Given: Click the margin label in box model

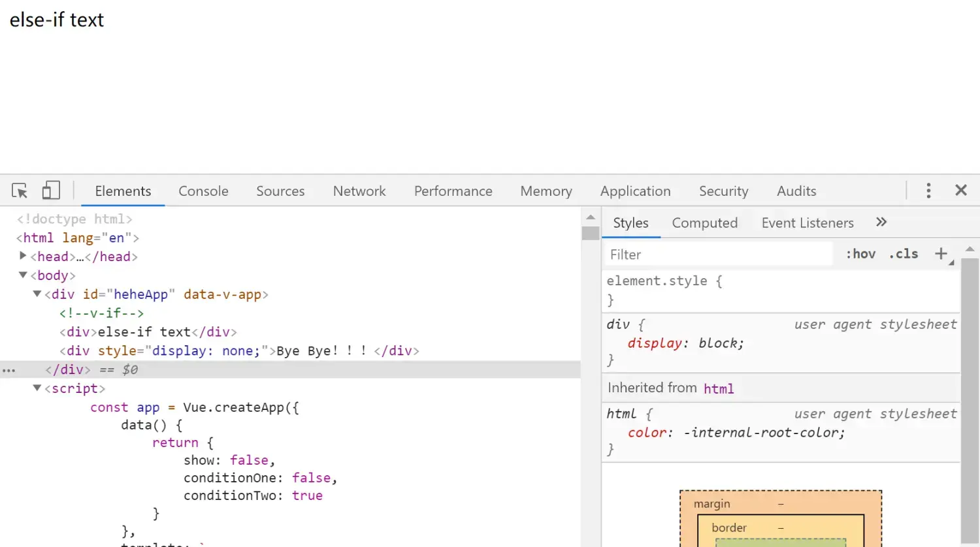Looking at the screenshot, I should coord(711,504).
